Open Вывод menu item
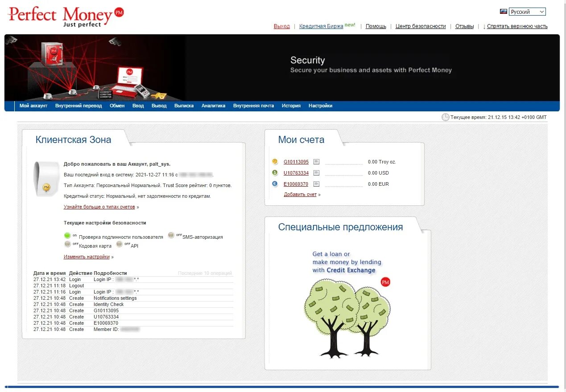566x392 pixels. click(x=159, y=106)
